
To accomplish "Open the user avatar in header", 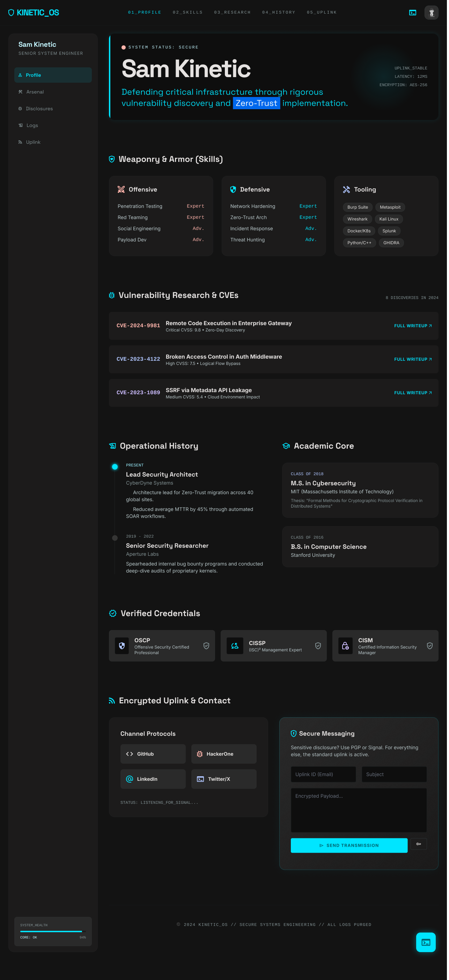I will 431,13.
